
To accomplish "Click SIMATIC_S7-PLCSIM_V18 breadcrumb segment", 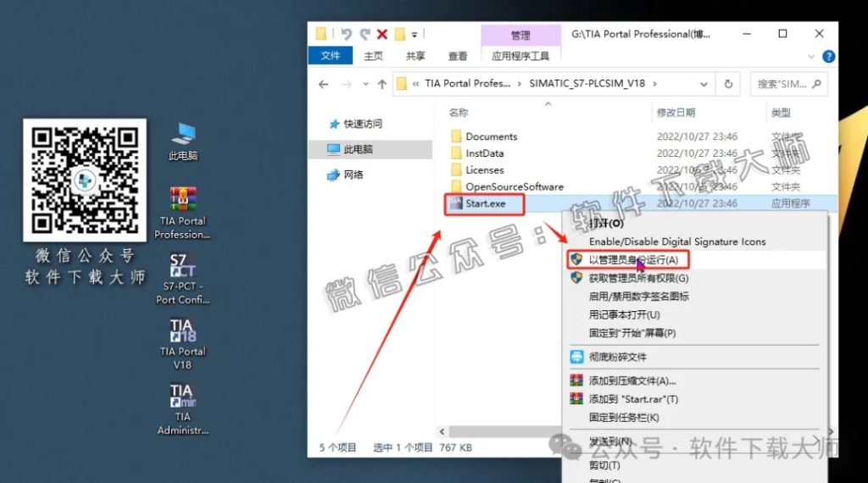I will point(587,84).
